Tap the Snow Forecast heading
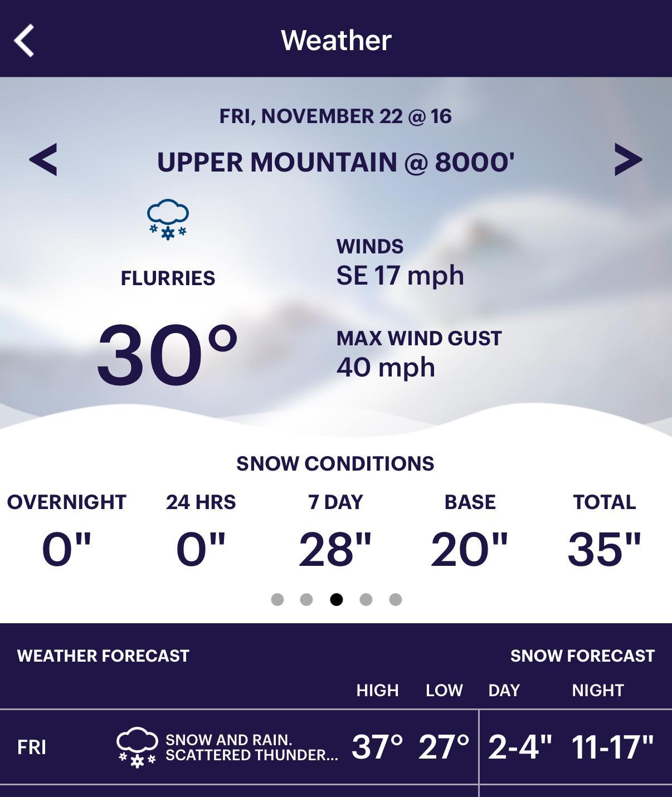 click(582, 656)
